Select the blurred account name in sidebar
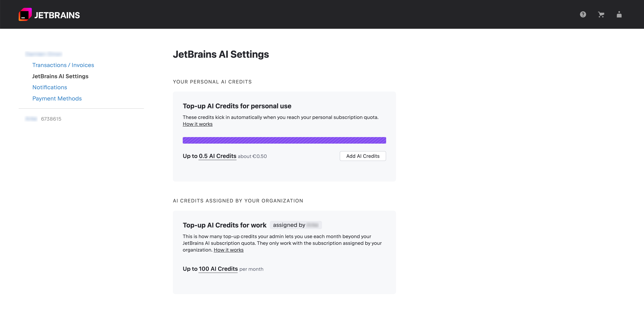Screen dimensions: 644x310 click(44, 54)
